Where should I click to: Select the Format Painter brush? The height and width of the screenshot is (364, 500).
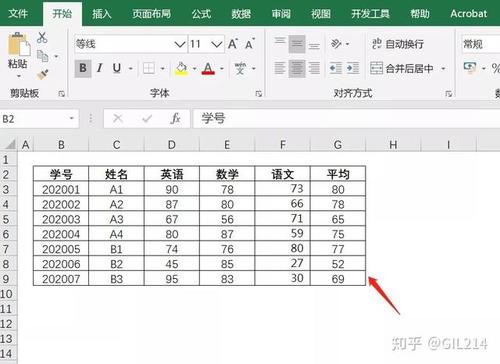(43, 74)
